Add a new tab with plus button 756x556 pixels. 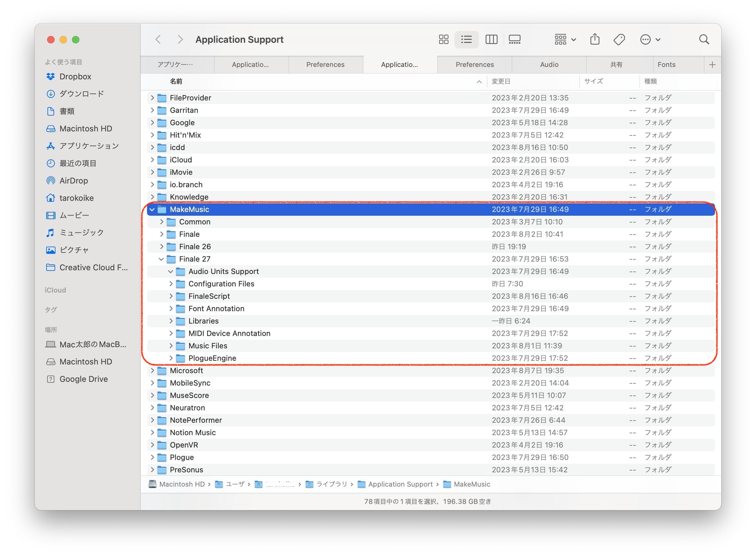click(712, 65)
